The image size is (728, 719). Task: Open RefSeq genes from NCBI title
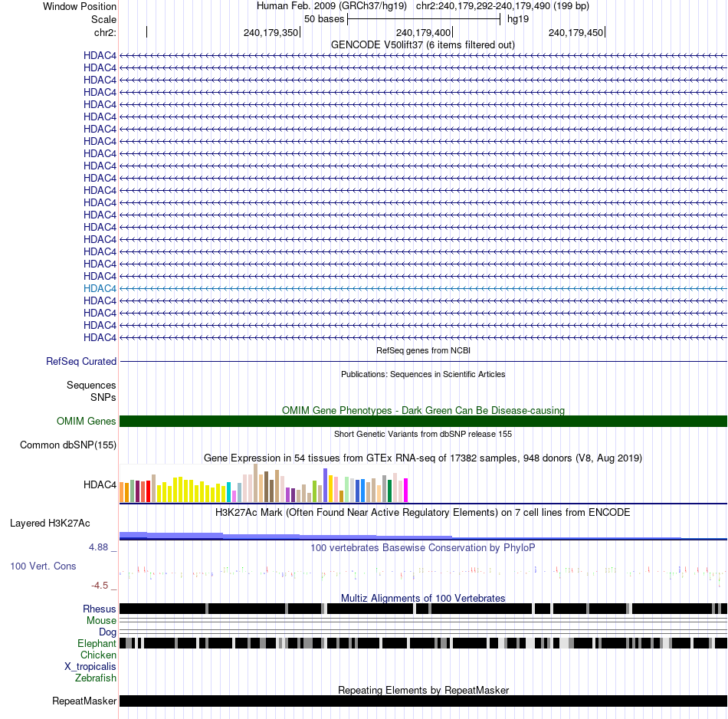coord(423,350)
